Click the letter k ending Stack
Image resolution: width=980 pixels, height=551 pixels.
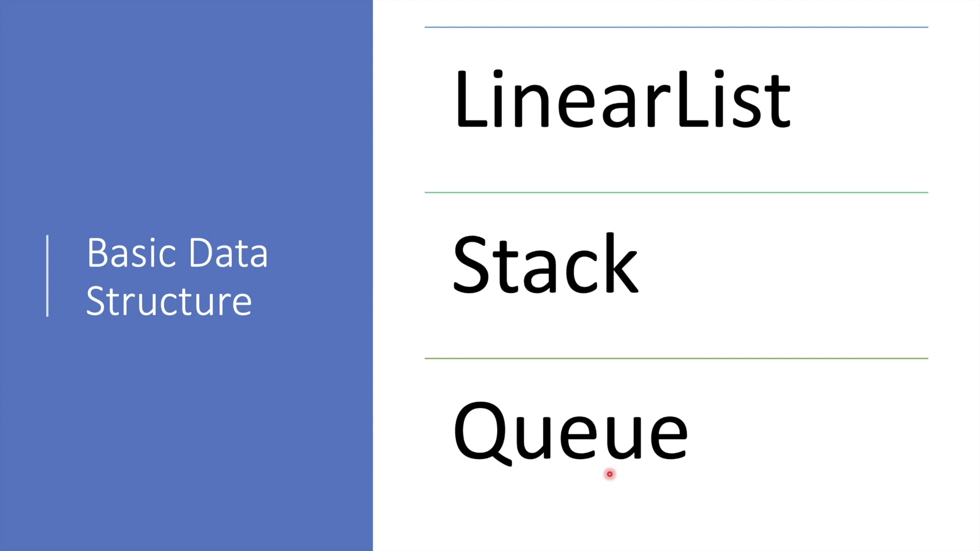click(622, 262)
